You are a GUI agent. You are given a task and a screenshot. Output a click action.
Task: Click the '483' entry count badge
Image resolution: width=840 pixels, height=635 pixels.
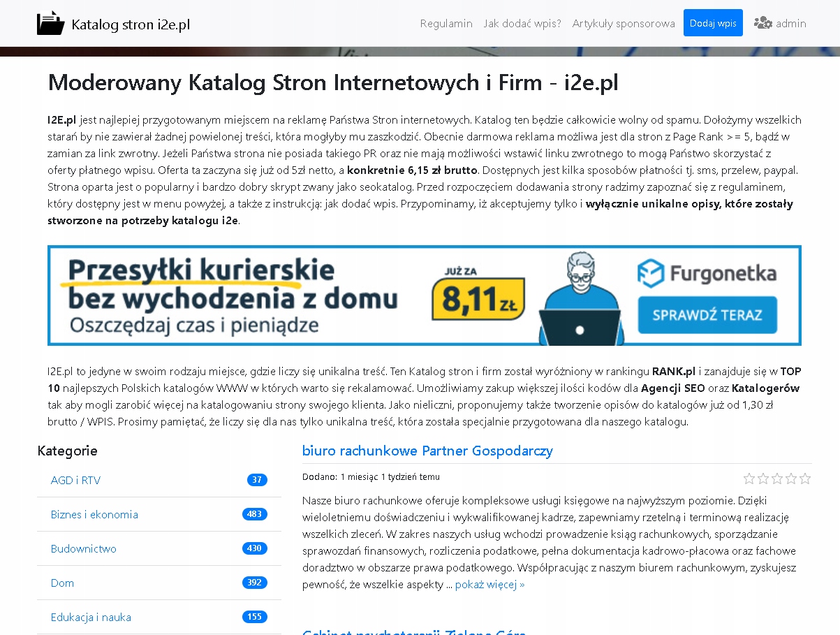tap(254, 514)
